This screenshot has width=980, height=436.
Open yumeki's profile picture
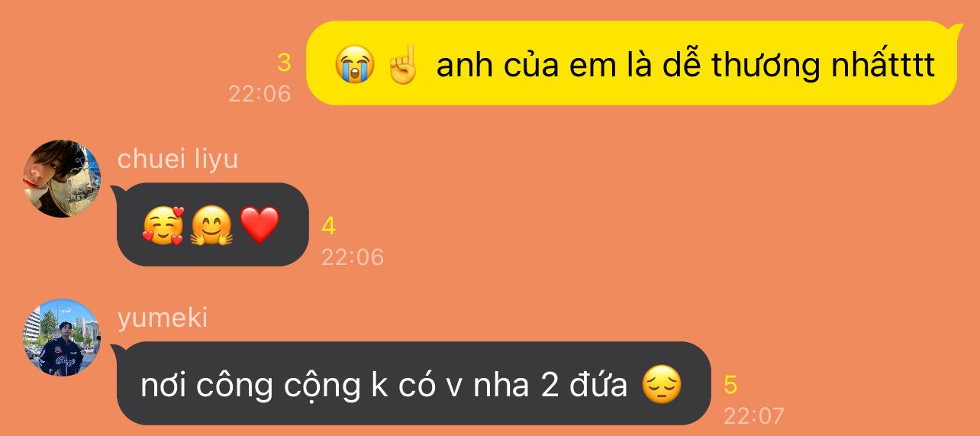coord(62,337)
